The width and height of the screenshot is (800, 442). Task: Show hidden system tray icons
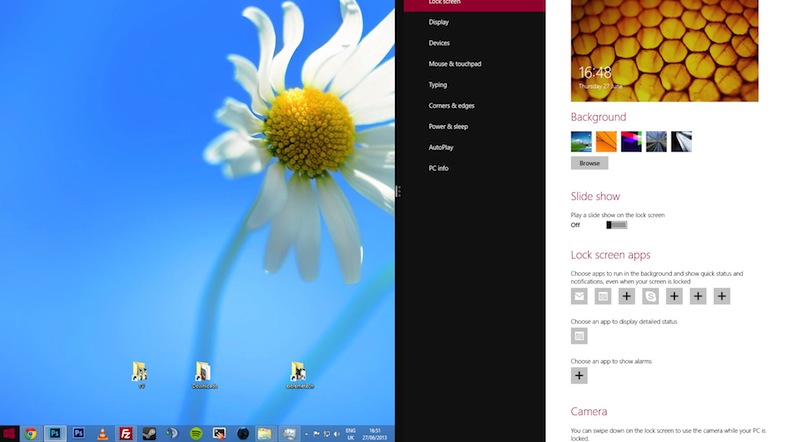tap(306, 434)
